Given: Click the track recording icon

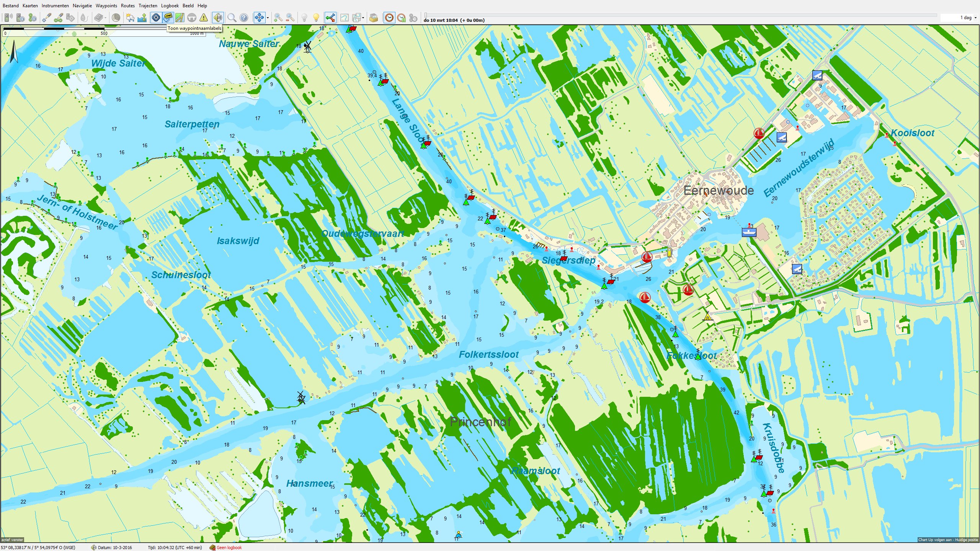Looking at the screenshot, I should pyautogui.click(x=84, y=18).
